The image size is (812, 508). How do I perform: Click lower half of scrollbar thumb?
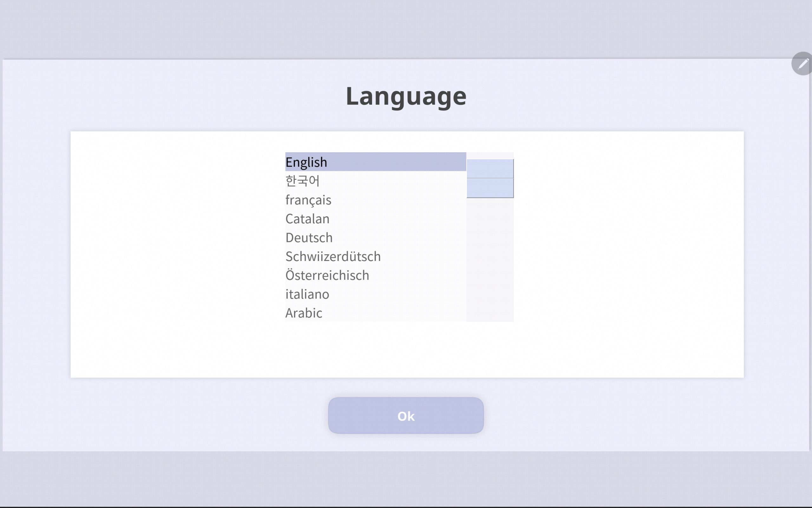490,188
